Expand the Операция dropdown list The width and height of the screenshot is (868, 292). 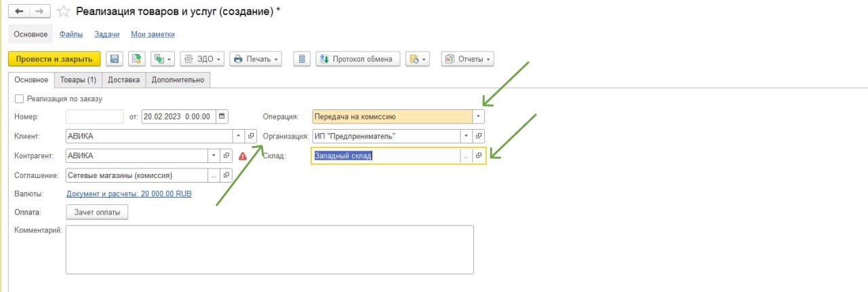478,116
